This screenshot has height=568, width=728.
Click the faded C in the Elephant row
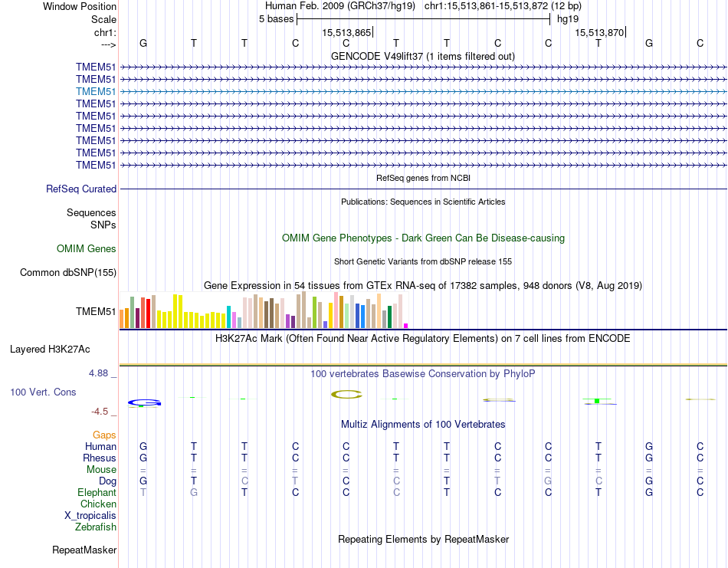396,492
